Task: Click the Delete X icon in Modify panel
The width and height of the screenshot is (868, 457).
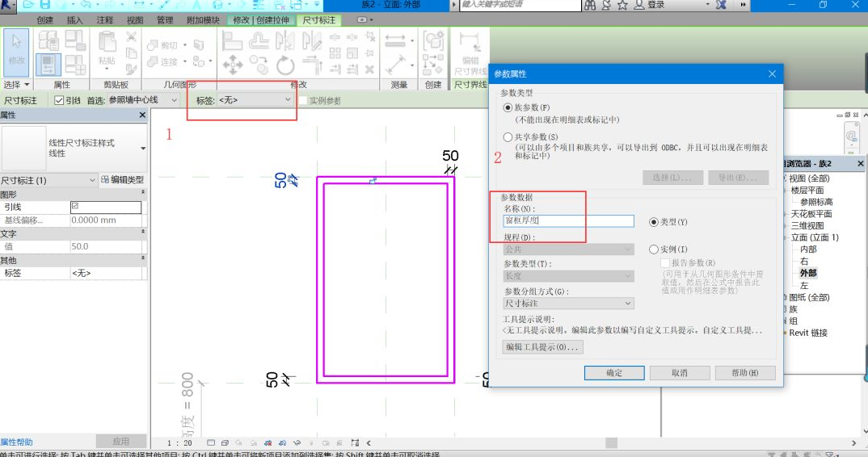Action: coord(370,69)
